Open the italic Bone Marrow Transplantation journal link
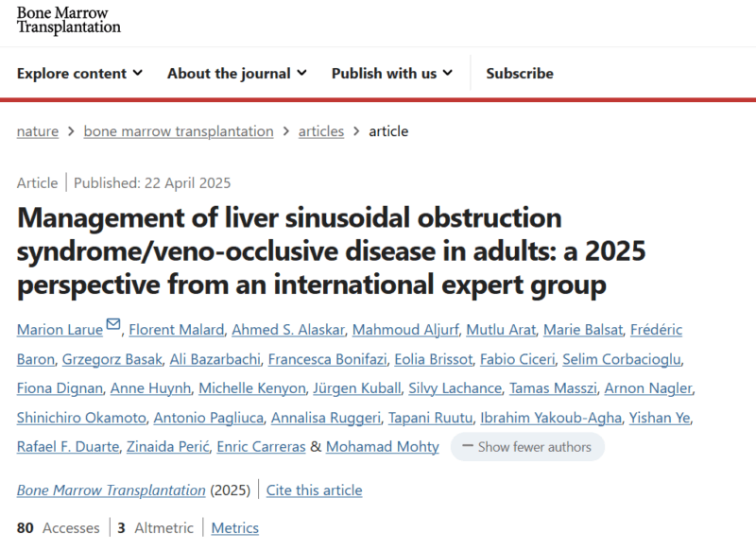The width and height of the screenshot is (756, 550). pyautogui.click(x=111, y=490)
